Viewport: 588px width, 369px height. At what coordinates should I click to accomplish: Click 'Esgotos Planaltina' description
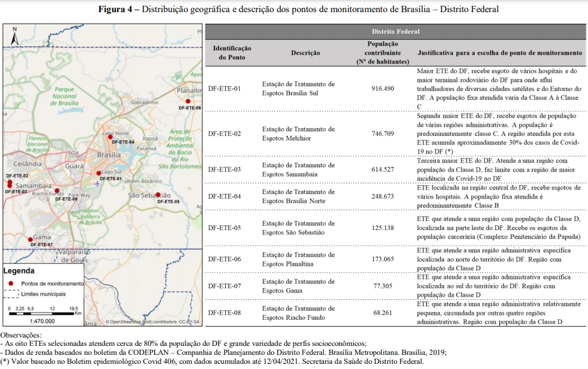[x=288, y=264]
